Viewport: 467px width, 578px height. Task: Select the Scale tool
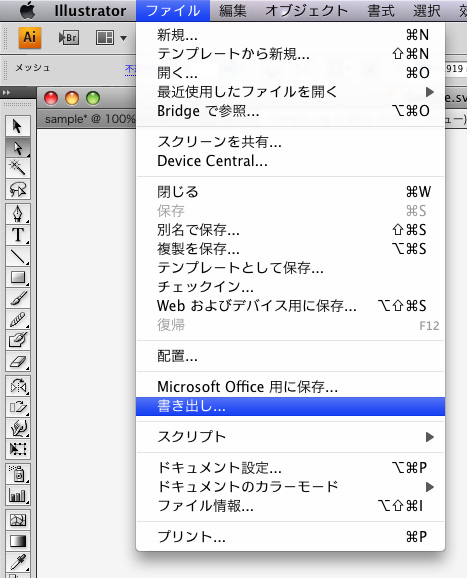pos(17,407)
